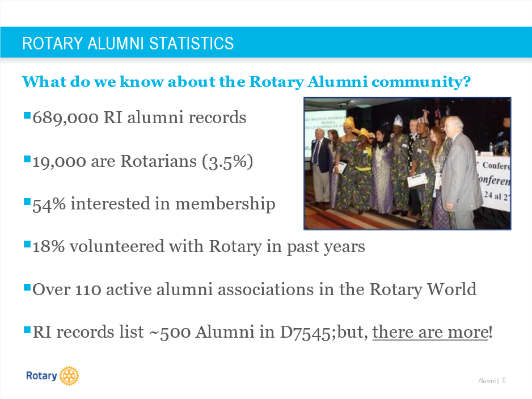Click the slide page number 6
This screenshot has width=532, height=399.
[x=503, y=381]
